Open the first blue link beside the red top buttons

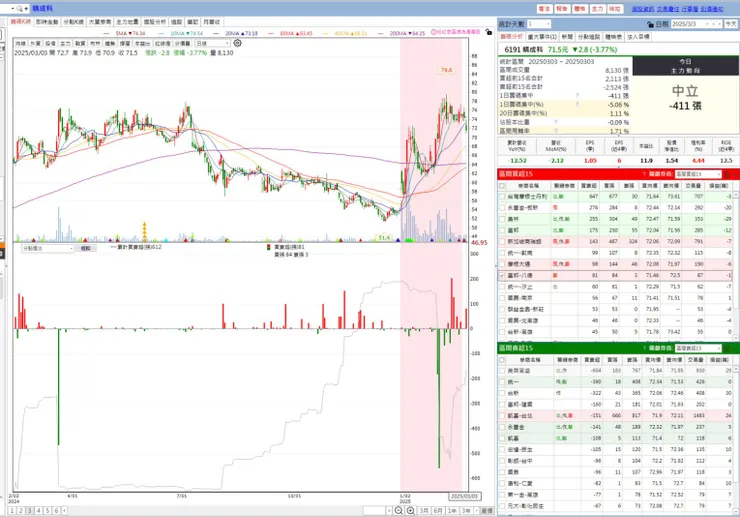point(642,9)
